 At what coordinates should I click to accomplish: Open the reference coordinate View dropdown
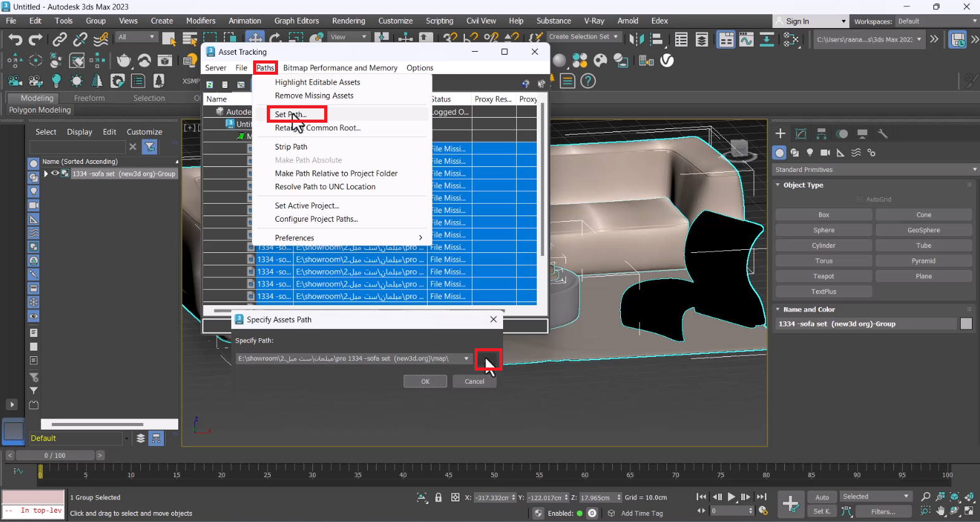tap(349, 37)
